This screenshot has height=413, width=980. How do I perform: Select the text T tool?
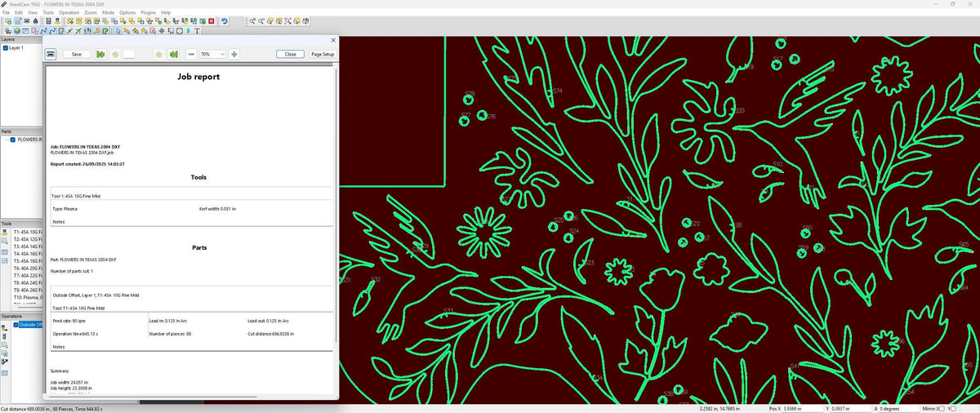click(197, 31)
